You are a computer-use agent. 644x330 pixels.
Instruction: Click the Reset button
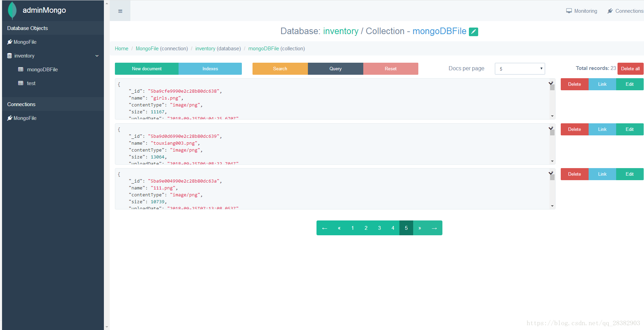(x=391, y=69)
